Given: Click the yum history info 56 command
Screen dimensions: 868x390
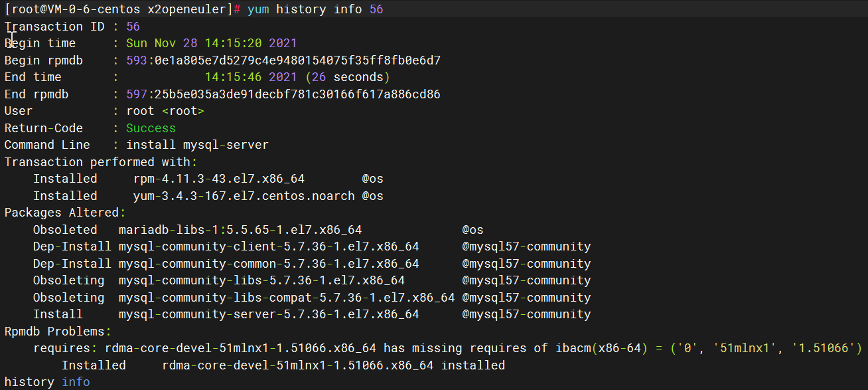Looking at the screenshot, I should point(315,9).
